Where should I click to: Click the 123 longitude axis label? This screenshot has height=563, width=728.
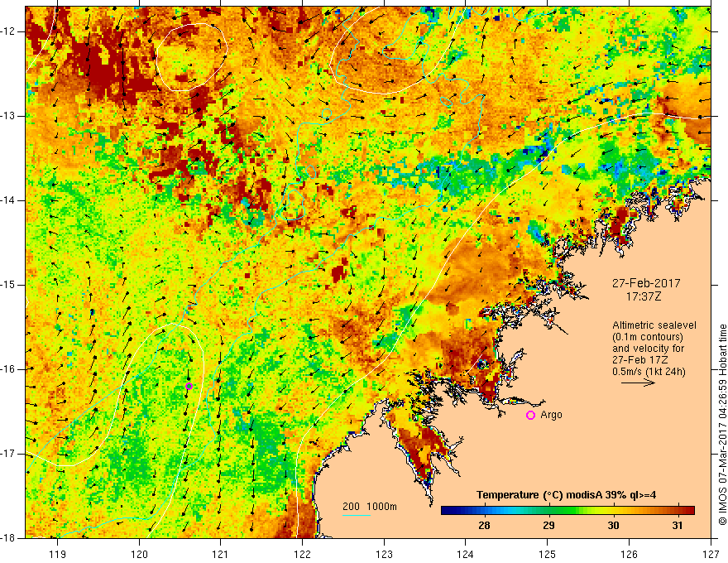point(384,554)
